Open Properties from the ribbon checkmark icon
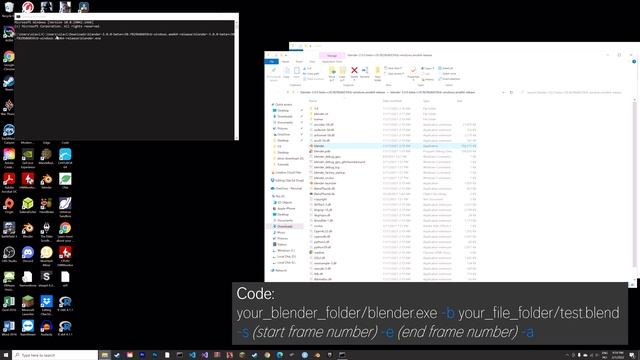Viewport: 640px width, 360px height. [413, 71]
